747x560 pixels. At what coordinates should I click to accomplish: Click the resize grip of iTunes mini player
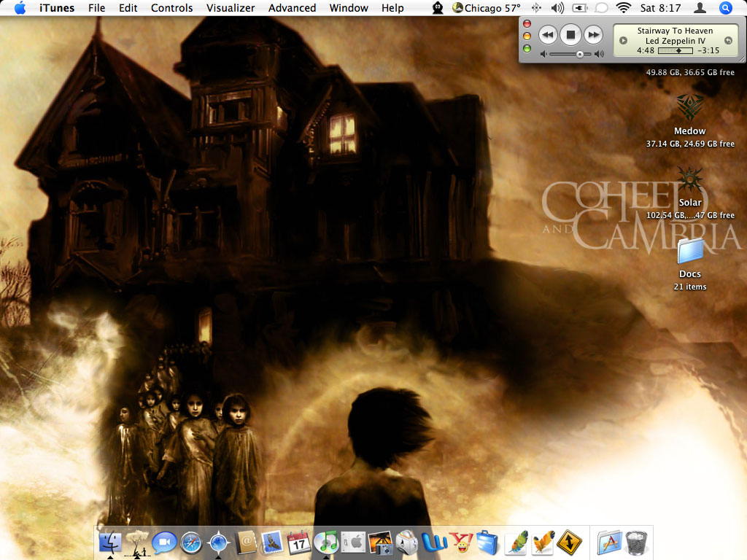741,59
